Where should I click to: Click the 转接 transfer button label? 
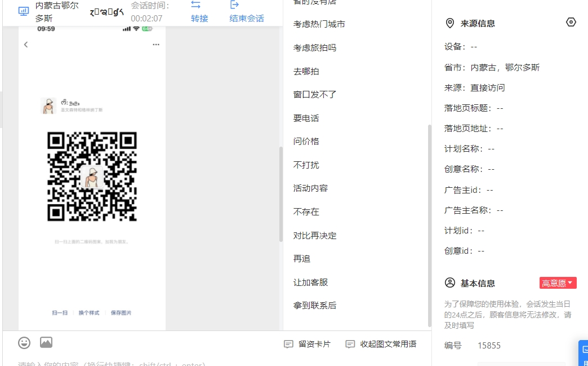point(199,19)
